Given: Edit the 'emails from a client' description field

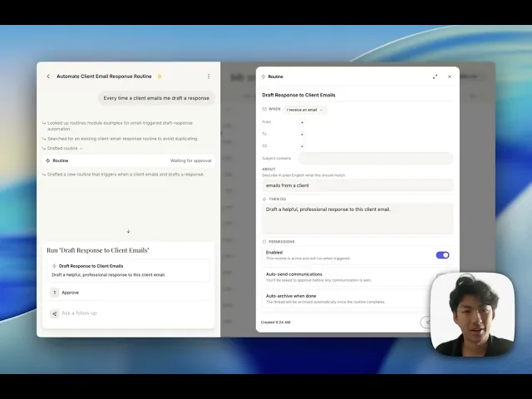Looking at the screenshot, I should (357, 185).
